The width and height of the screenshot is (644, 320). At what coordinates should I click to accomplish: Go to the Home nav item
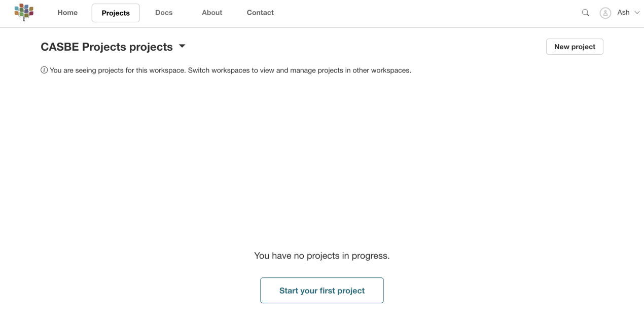tap(67, 13)
